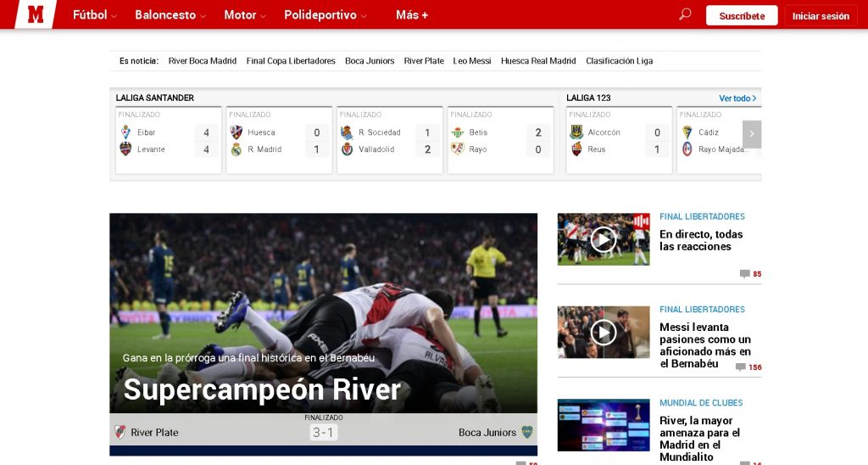Viewport: 868px width, 465px height.
Task: Open comments icon showing 156
Action: (741, 367)
